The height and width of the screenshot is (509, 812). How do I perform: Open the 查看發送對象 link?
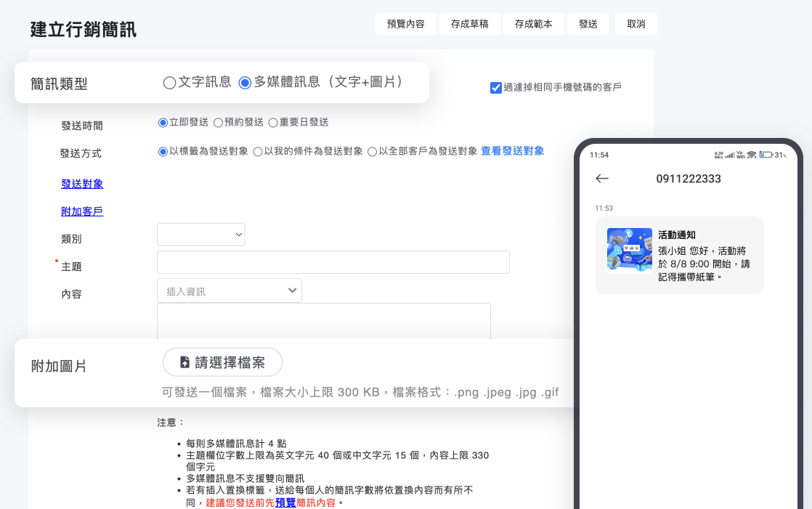[512, 151]
